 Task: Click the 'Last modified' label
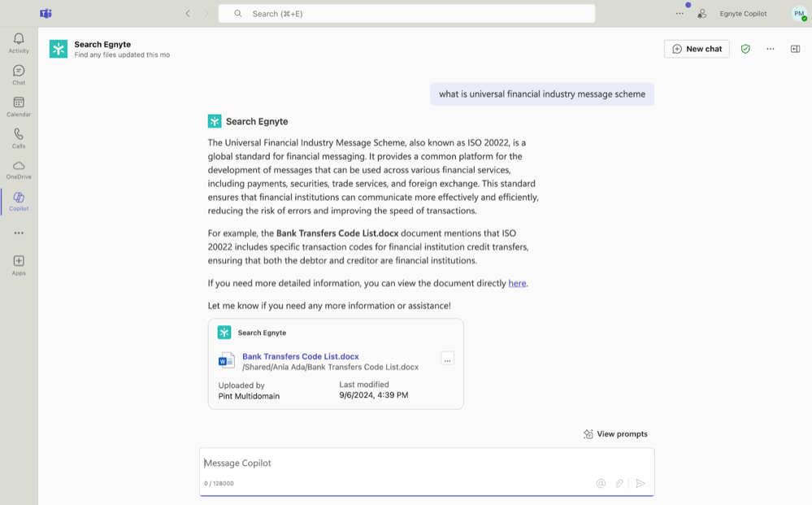pos(364,385)
